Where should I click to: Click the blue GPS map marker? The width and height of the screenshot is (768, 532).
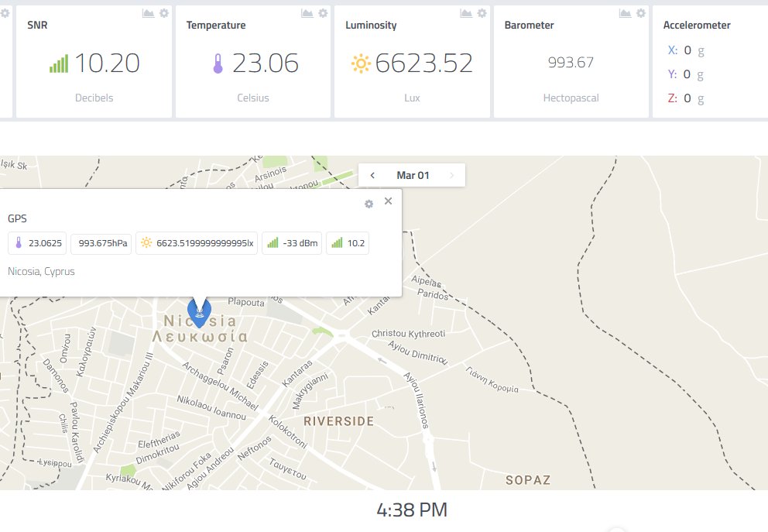(x=199, y=313)
